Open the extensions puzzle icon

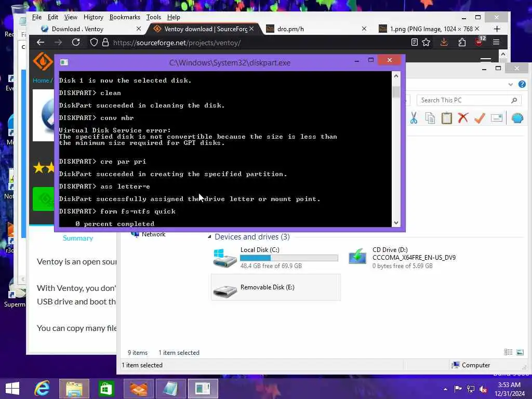coord(462,42)
